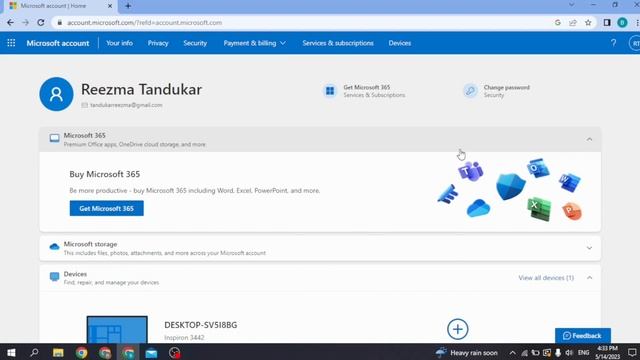Open Payment & billing dropdown
This screenshot has width=640, height=360.
point(254,43)
